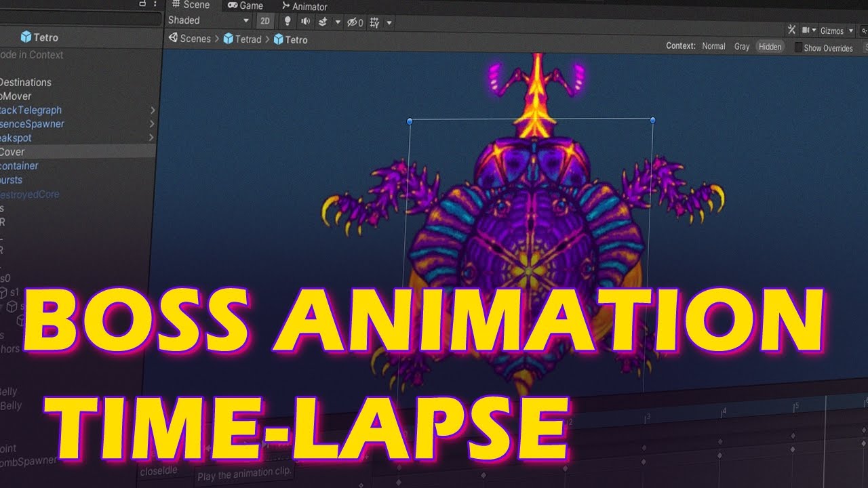Toggle scene effects (skybox/fog) icon
Screen dimensions: 868x488
pos(323,22)
